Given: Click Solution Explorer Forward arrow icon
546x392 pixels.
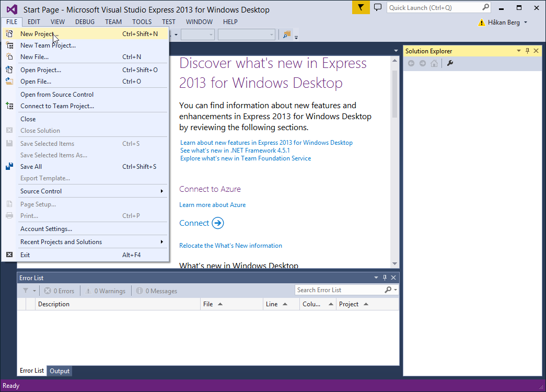Looking at the screenshot, I should pyautogui.click(x=422, y=63).
